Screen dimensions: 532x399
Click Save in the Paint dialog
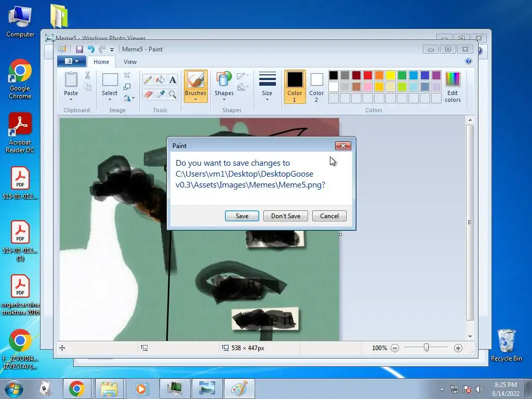coord(242,216)
